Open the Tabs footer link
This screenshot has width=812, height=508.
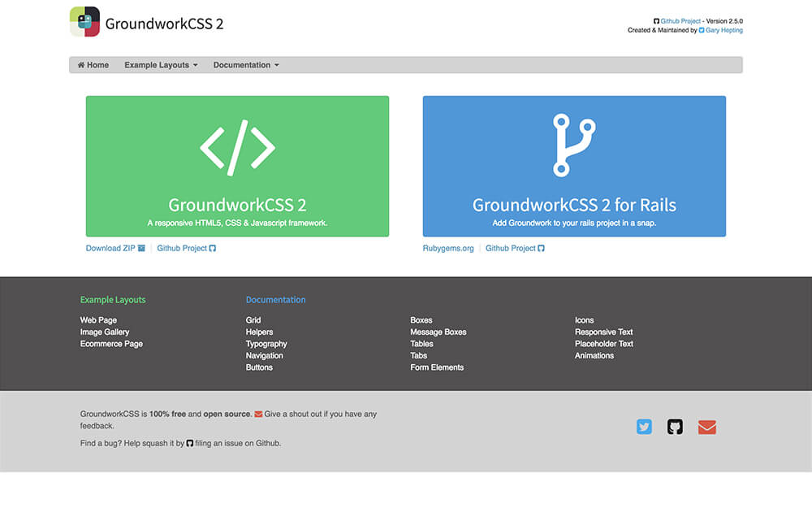pyautogui.click(x=418, y=356)
